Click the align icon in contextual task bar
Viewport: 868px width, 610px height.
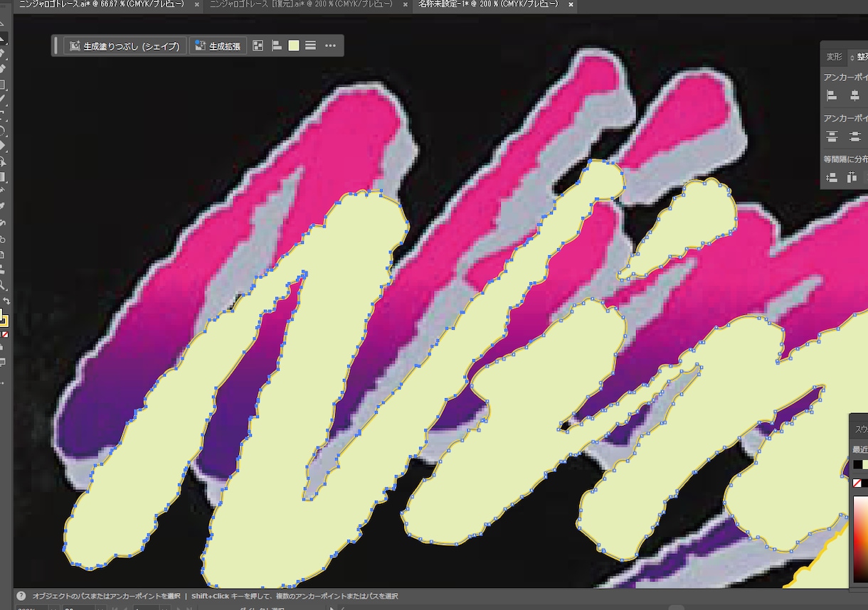click(277, 46)
